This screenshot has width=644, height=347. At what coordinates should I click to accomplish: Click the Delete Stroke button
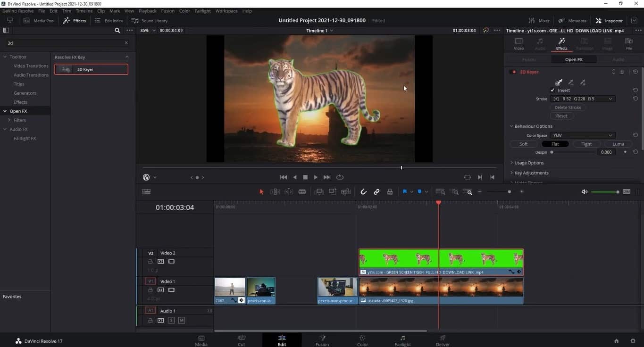568,107
